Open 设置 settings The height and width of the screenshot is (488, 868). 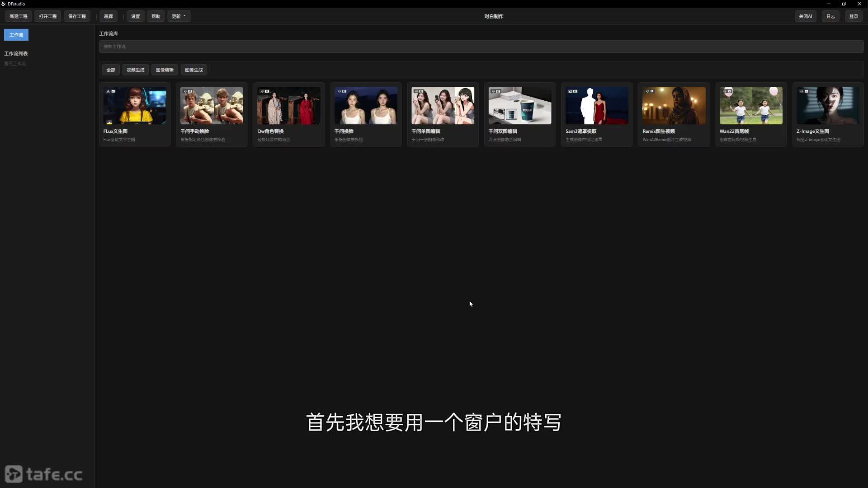point(136,16)
